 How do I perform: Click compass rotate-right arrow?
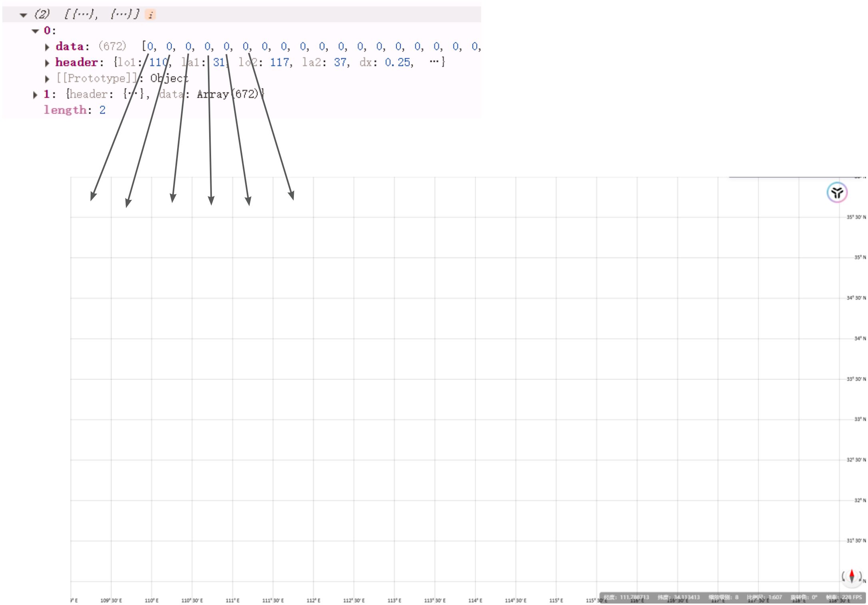tap(860, 576)
